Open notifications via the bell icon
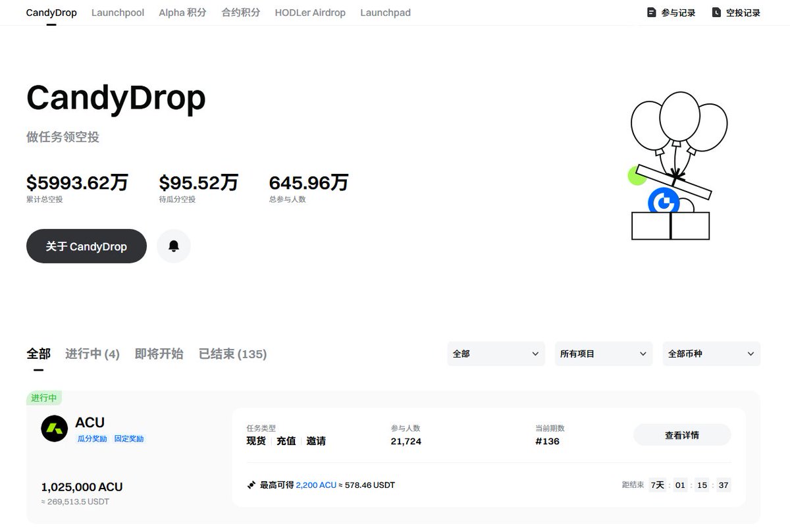 (x=173, y=246)
